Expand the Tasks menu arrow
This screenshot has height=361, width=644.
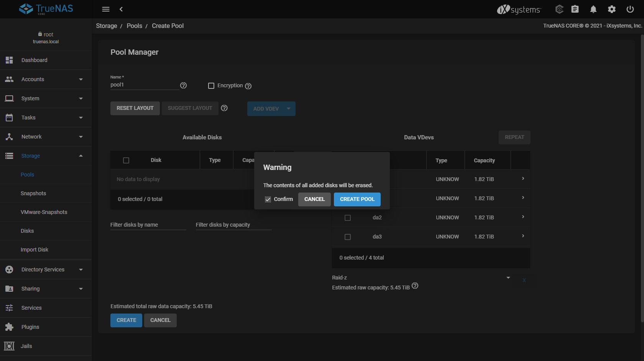tap(81, 118)
